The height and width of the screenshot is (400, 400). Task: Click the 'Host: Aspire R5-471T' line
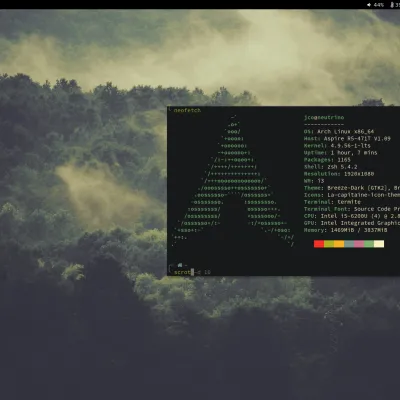click(x=347, y=138)
